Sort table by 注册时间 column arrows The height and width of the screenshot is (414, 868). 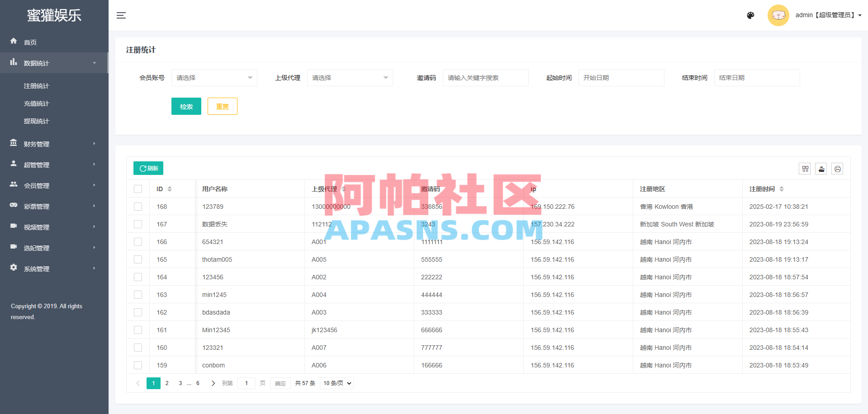coord(783,188)
